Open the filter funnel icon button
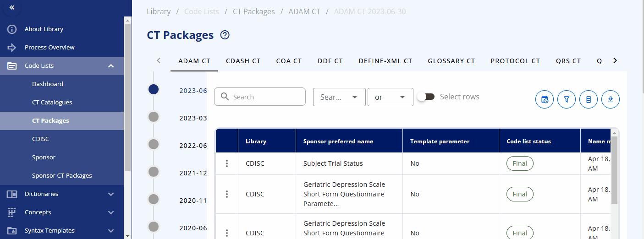Screen dimensions: 644x239 click(x=567, y=99)
